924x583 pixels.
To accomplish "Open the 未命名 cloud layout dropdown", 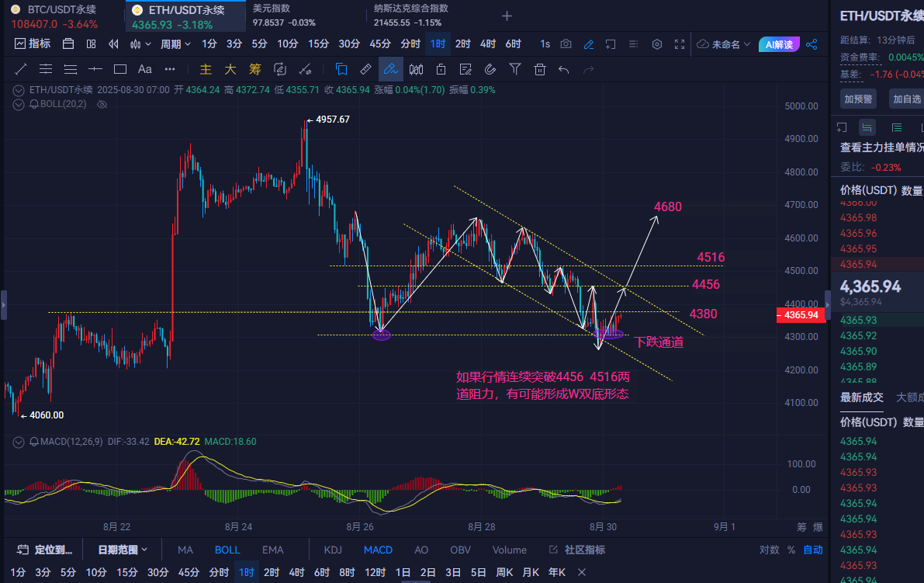I will pyautogui.click(x=724, y=44).
